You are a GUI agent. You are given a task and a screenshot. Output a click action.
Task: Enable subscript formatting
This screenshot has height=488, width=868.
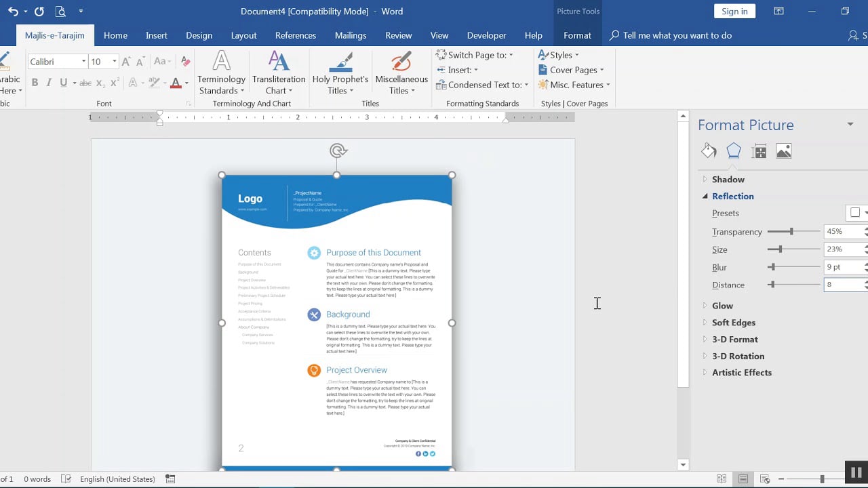[100, 83]
